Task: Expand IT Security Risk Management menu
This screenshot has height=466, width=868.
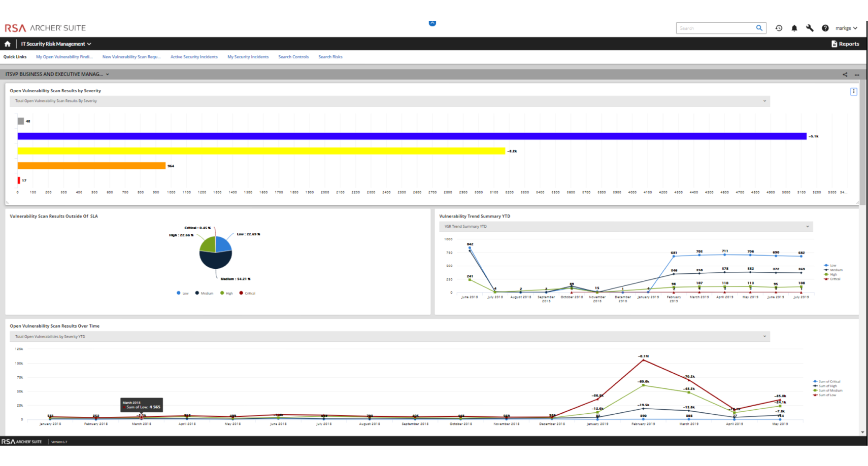Action: [56, 44]
